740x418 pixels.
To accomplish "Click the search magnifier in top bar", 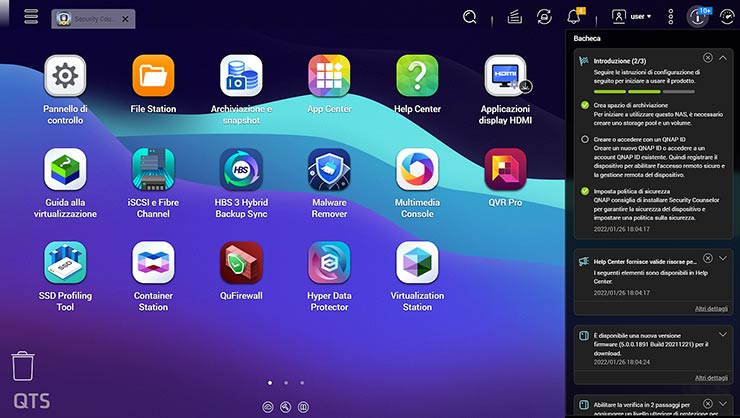I will pyautogui.click(x=470, y=16).
